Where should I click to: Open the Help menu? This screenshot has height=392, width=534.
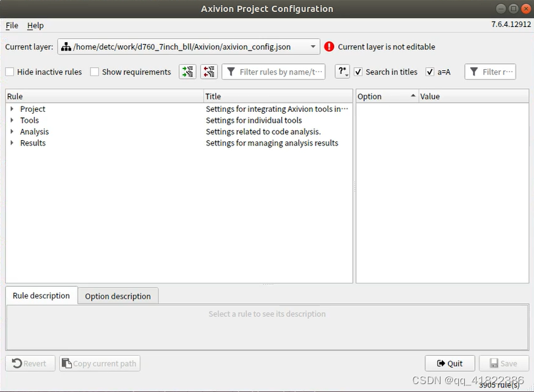coord(36,26)
